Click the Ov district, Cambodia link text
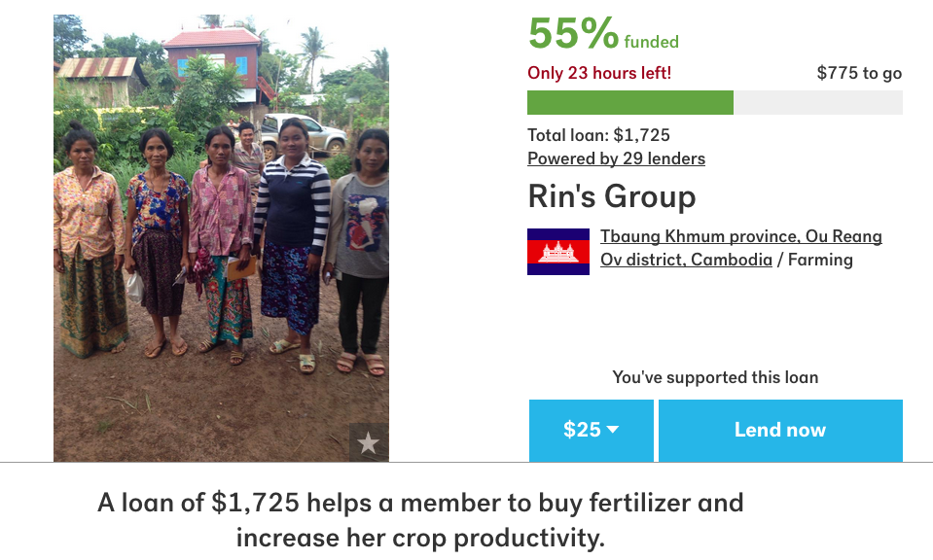The width and height of the screenshot is (933, 560). (x=686, y=260)
